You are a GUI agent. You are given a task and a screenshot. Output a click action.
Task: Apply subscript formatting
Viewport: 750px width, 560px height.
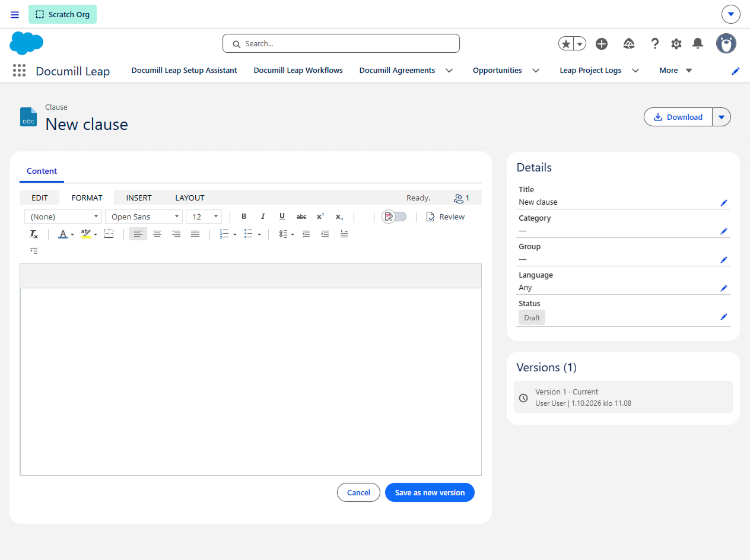(x=339, y=217)
